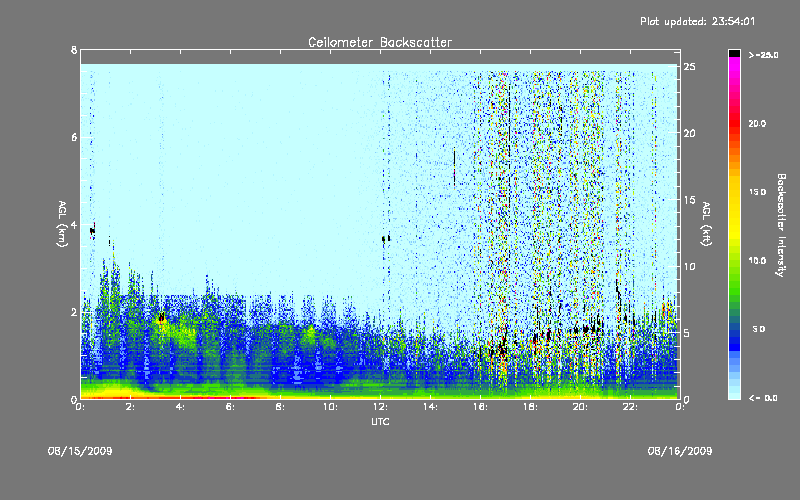Click the '>-25.0' colorbar maximum label
Viewport: 800px width, 500px height.
(x=763, y=55)
